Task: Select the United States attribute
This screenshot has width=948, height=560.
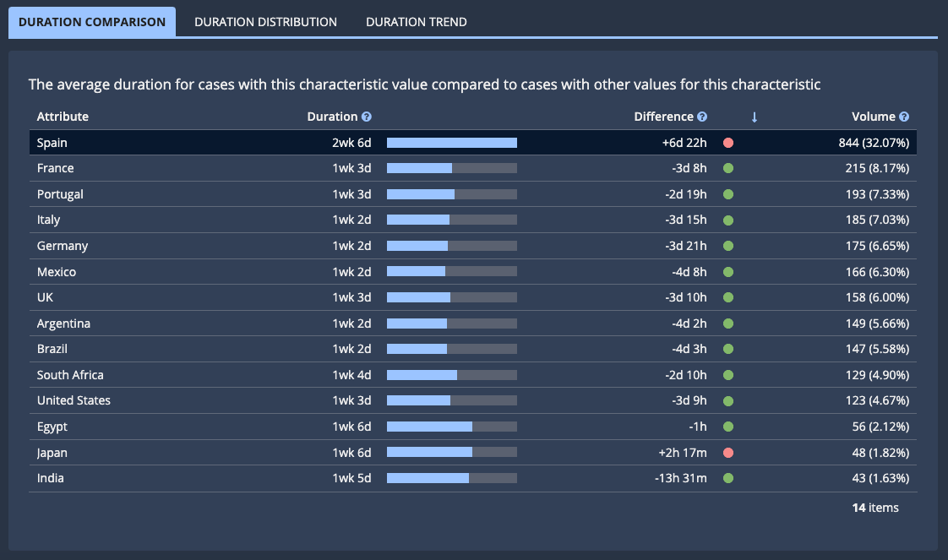Action: (74, 400)
